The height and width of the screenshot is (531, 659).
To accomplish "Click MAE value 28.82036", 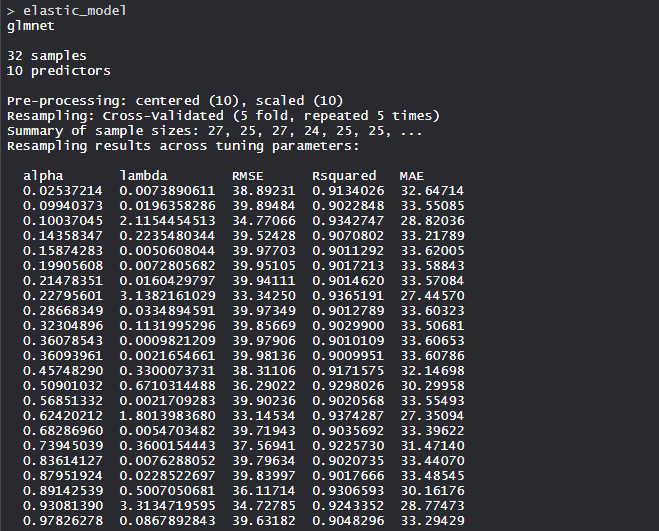I will click(432, 221).
